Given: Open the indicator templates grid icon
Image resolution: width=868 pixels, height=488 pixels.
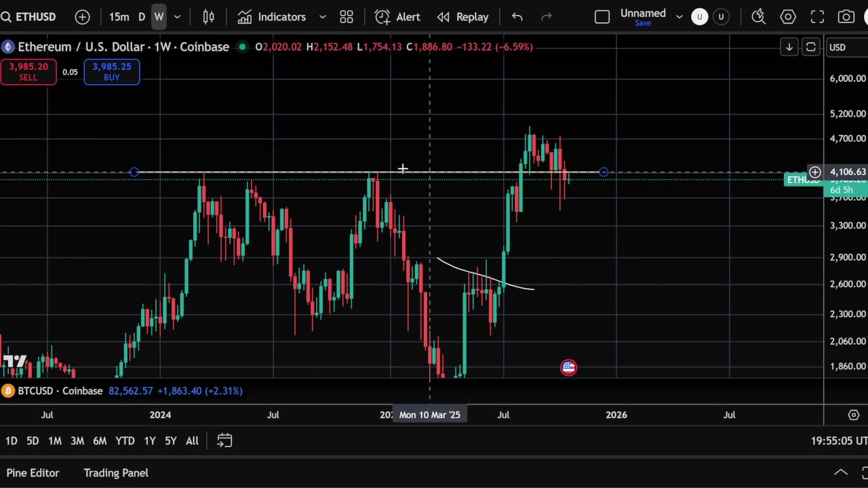Looking at the screenshot, I should point(347,17).
